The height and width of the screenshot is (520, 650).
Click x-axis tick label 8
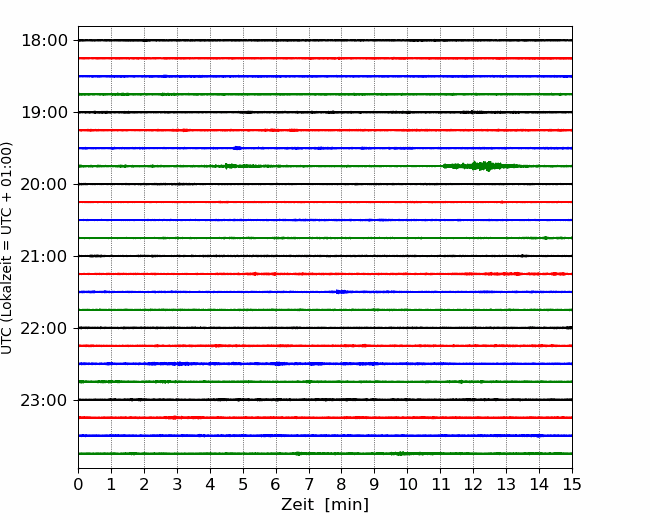pos(342,484)
